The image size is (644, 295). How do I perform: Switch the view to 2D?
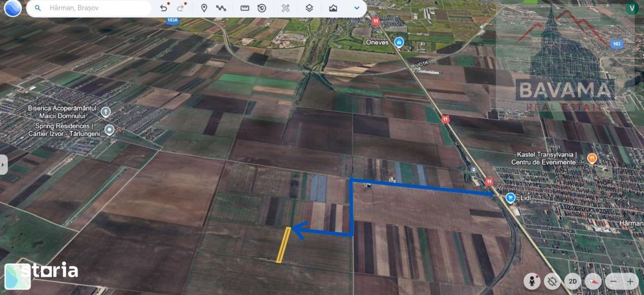pos(573,281)
